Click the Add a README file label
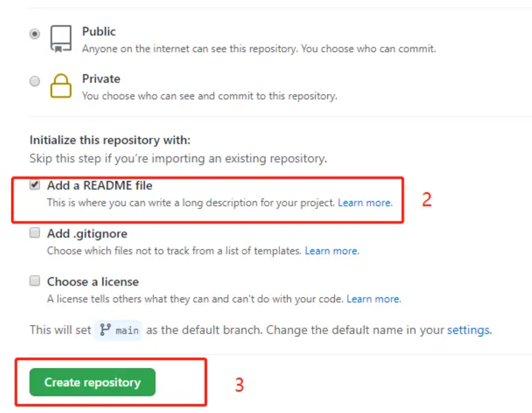Image resolution: width=532 pixels, height=413 pixels. pyautogui.click(x=100, y=185)
